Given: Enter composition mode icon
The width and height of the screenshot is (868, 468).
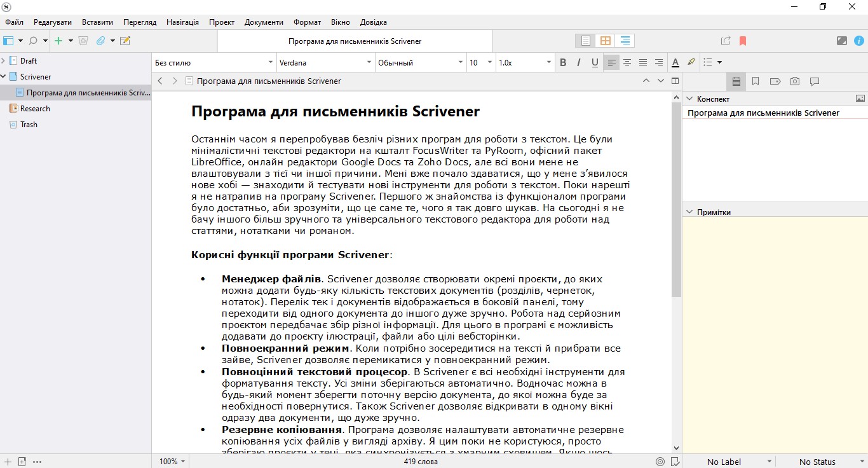Looking at the screenshot, I should tap(842, 41).
